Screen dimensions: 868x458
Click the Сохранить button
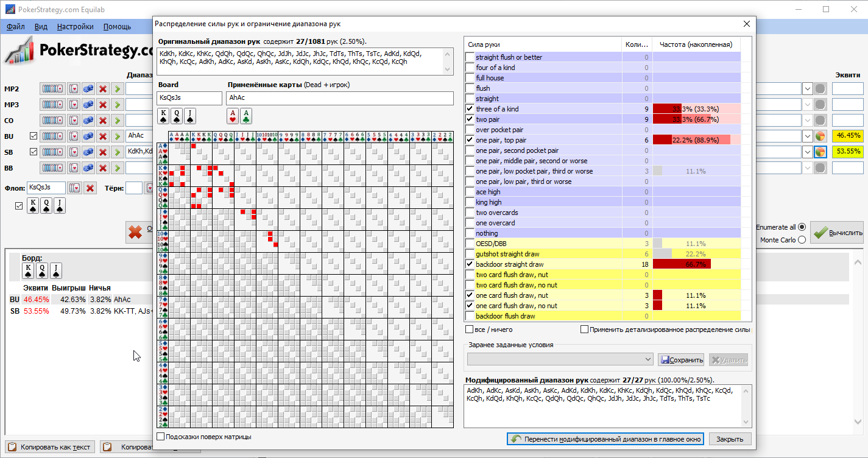pyautogui.click(x=681, y=360)
